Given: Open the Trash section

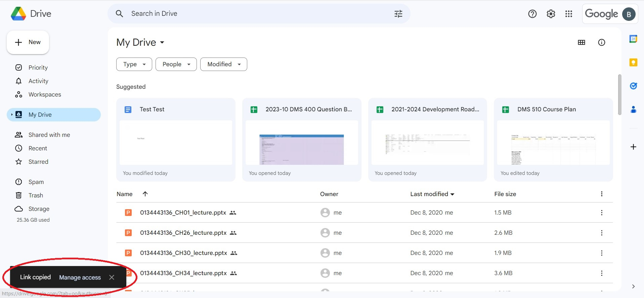Looking at the screenshot, I should (x=36, y=195).
